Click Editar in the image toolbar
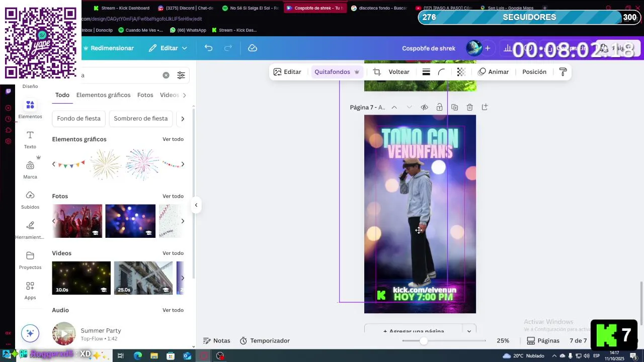The image size is (644, 362). point(287,72)
